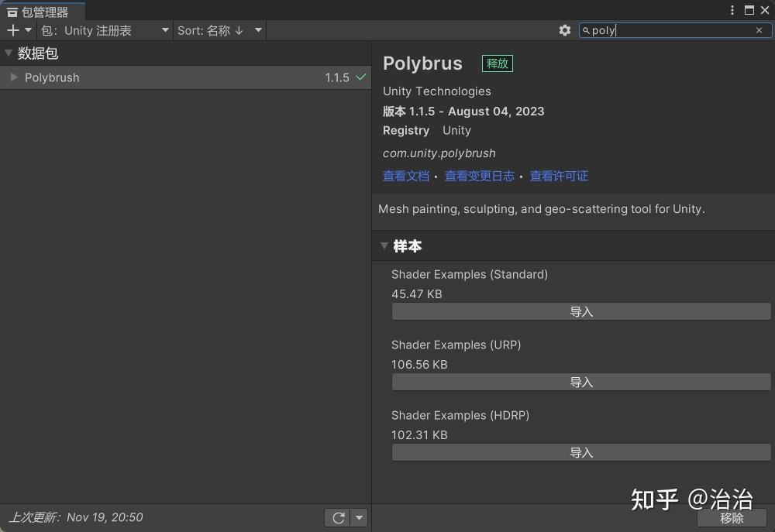Click the green installed checkmark beside Polybrush
The image size is (775, 532).
361,77
